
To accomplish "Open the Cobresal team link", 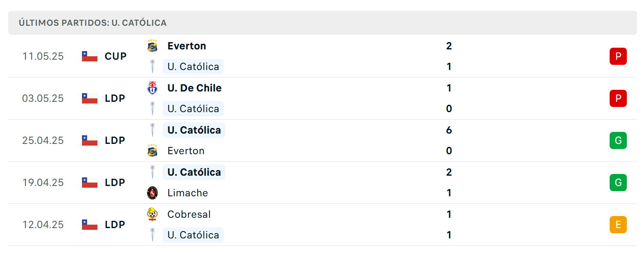I will point(189,214).
